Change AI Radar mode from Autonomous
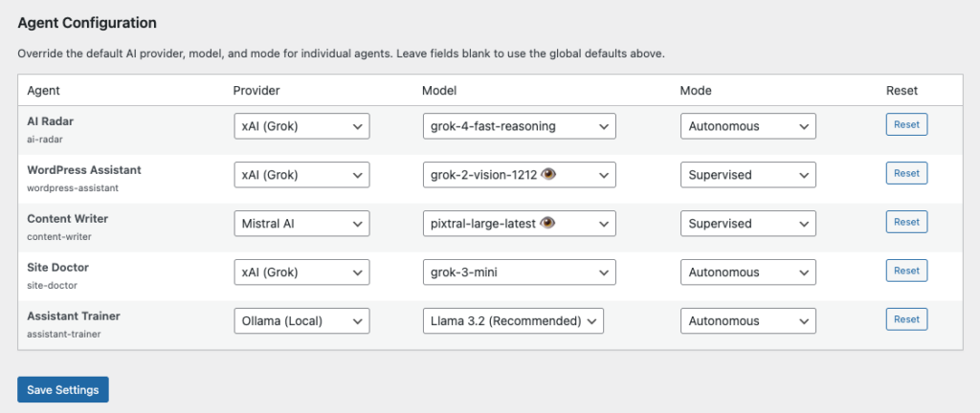This screenshot has width=980, height=413. 747,126
